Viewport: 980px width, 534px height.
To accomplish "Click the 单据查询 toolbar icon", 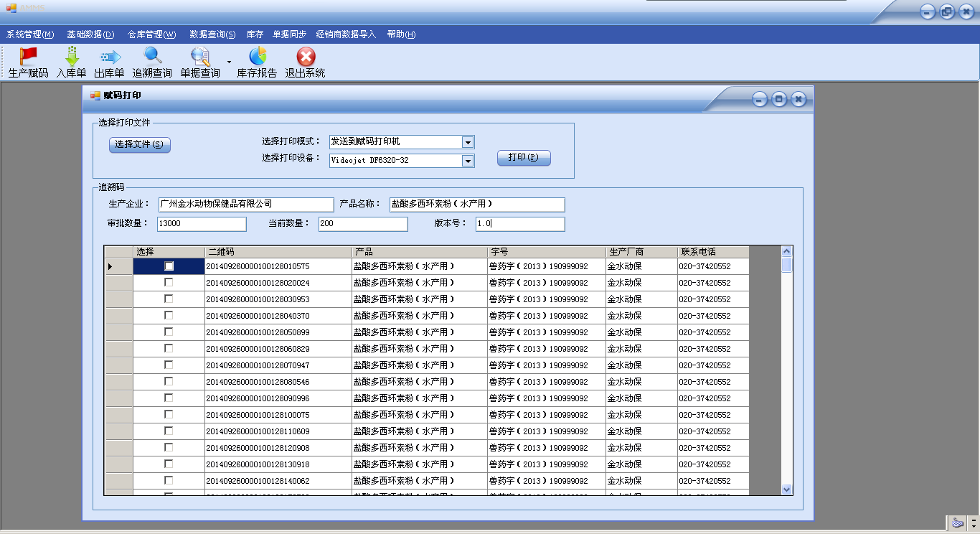I will pos(199,56).
